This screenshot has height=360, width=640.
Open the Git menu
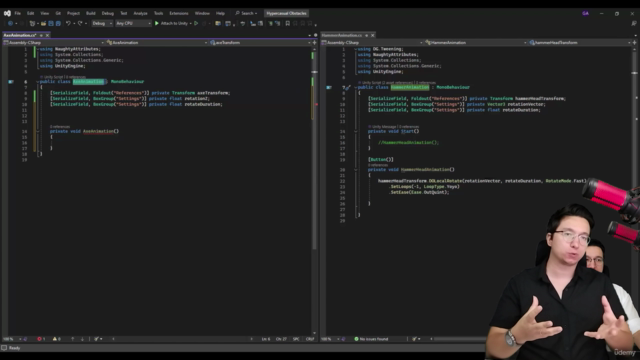tap(58, 13)
